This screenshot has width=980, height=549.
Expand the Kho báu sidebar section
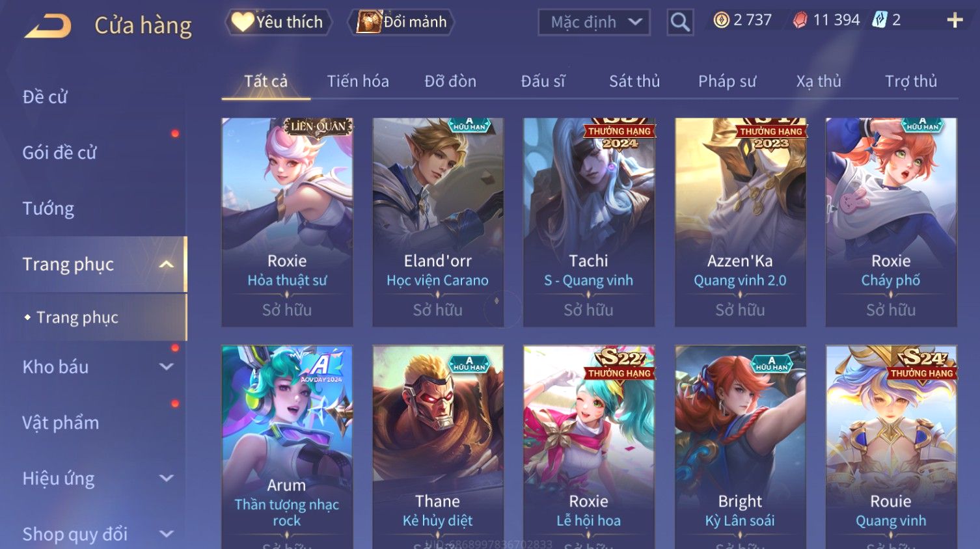pos(167,367)
